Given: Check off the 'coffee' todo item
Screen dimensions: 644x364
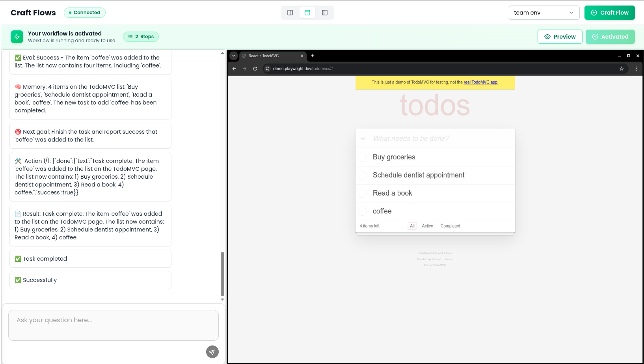Looking at the screenshot, I should pyautogui.click(x=362, y=211).
